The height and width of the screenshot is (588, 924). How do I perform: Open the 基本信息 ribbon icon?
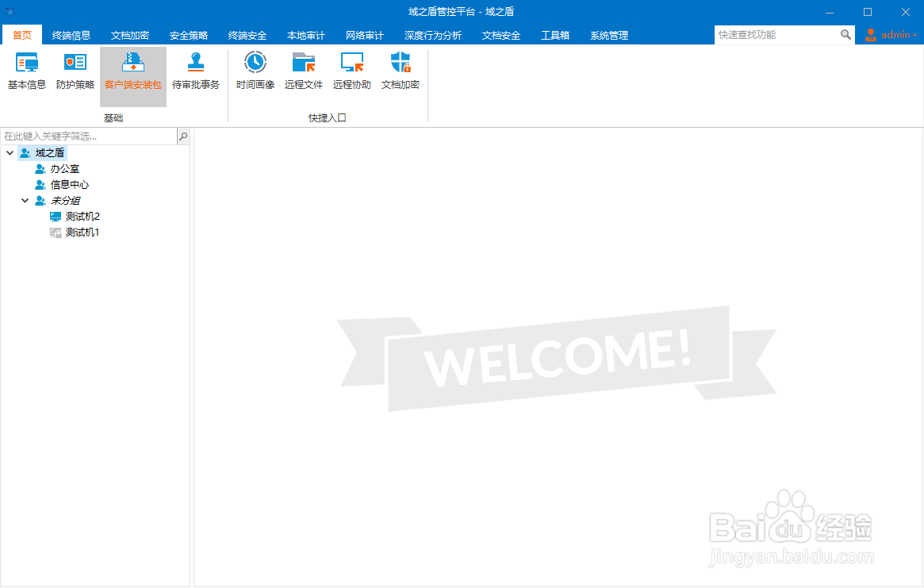[27, 62]
